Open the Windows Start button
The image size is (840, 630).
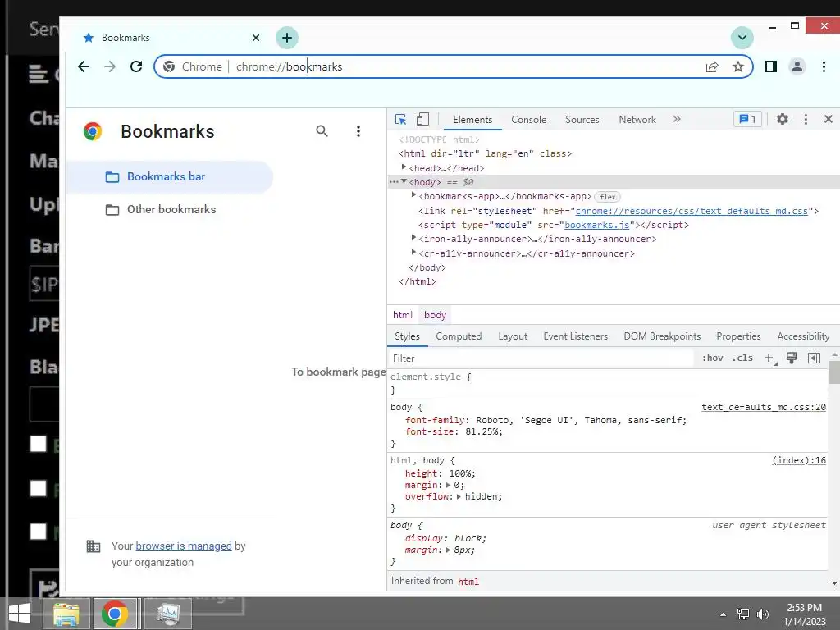20,614
